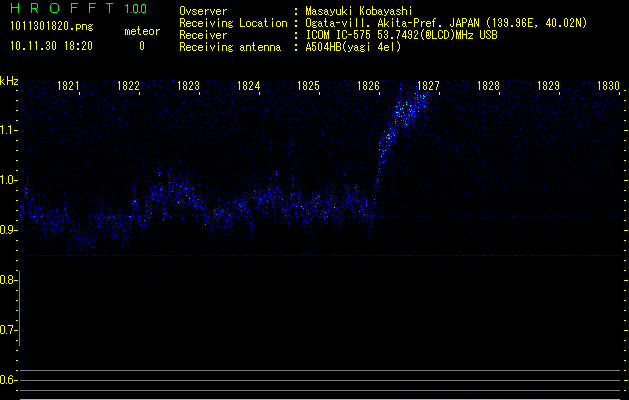Select the file name 1011301820.png
This screenshot has width=629, height=400.
(x=52, y=27)
